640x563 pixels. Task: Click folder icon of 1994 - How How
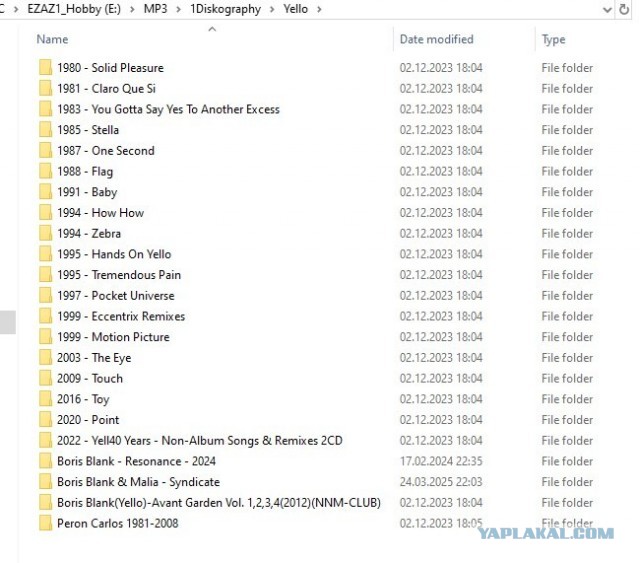click(45, 212)
